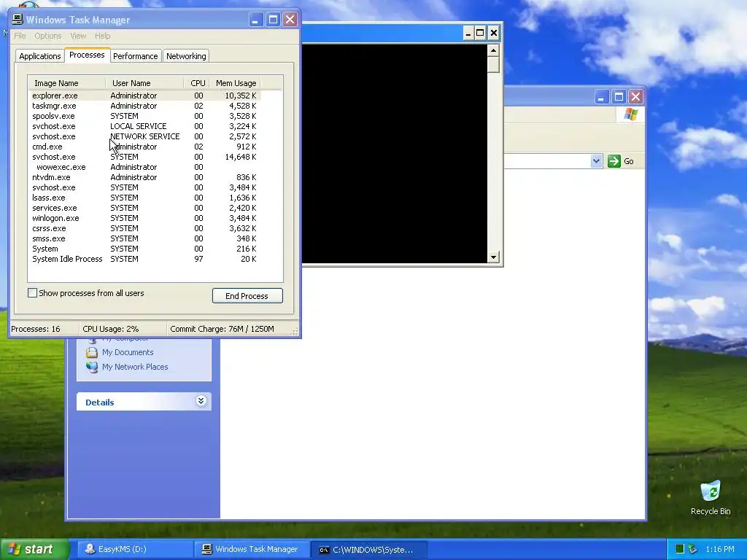The height and width of the screenshot is (560, 747).
Task: Open the File menu in Task Manager
Action: (x=20, y=36)
